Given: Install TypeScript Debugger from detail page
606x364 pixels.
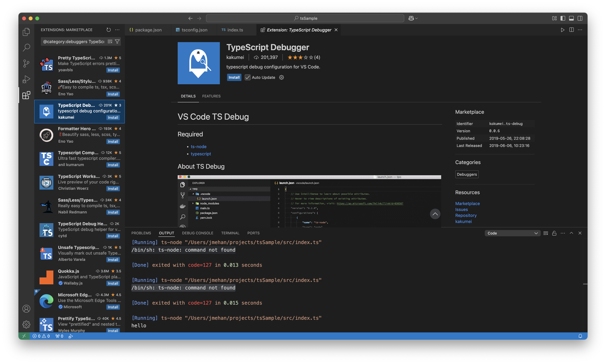Looking at the screenshot, I should coord(234,77).
